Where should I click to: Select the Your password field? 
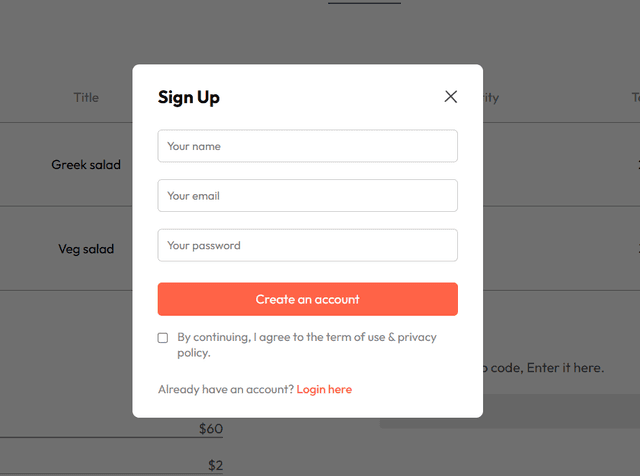(307, 245)
